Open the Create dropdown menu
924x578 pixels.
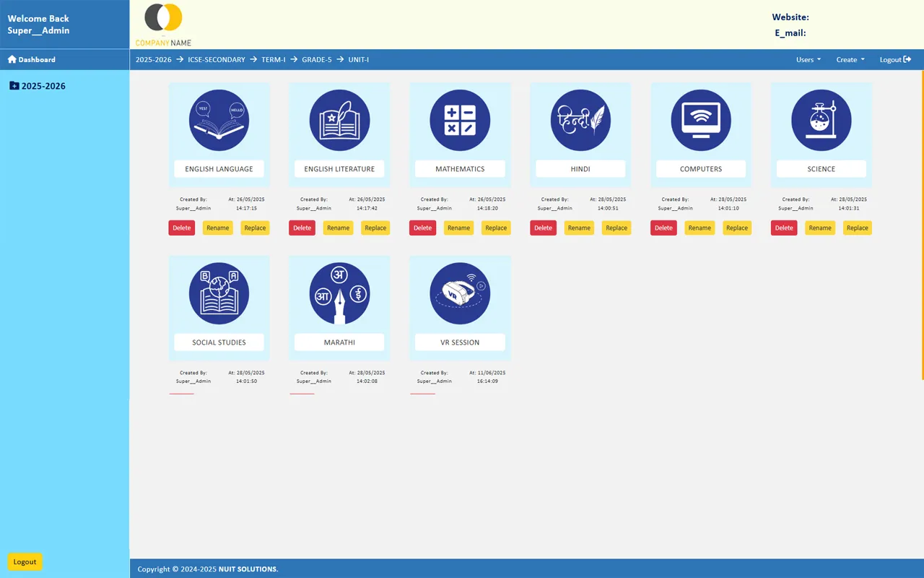850,60
